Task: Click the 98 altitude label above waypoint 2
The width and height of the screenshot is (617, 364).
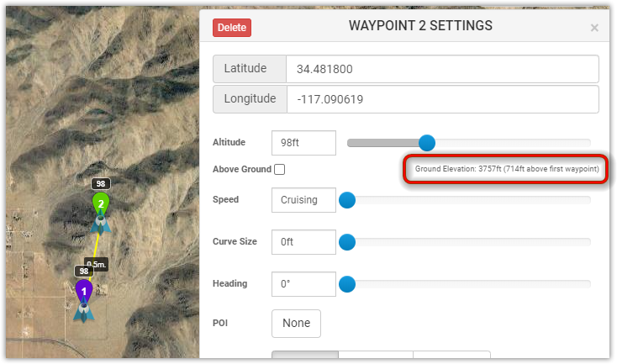Action: tap(101, 184)
